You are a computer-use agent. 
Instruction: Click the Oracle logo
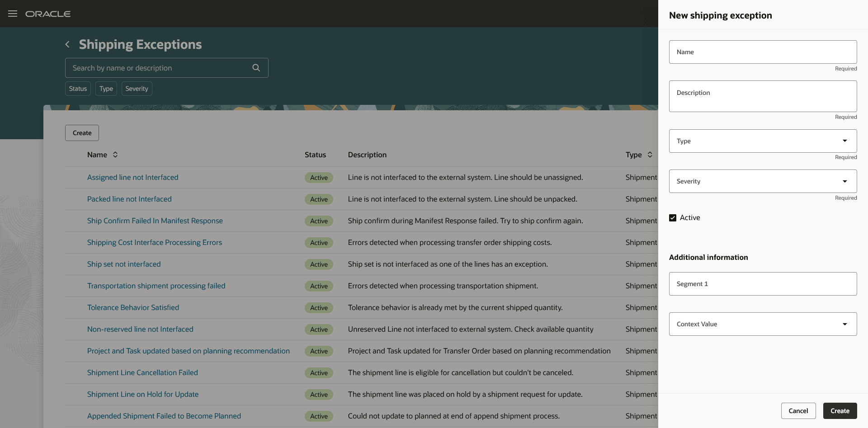pos(48,14)
